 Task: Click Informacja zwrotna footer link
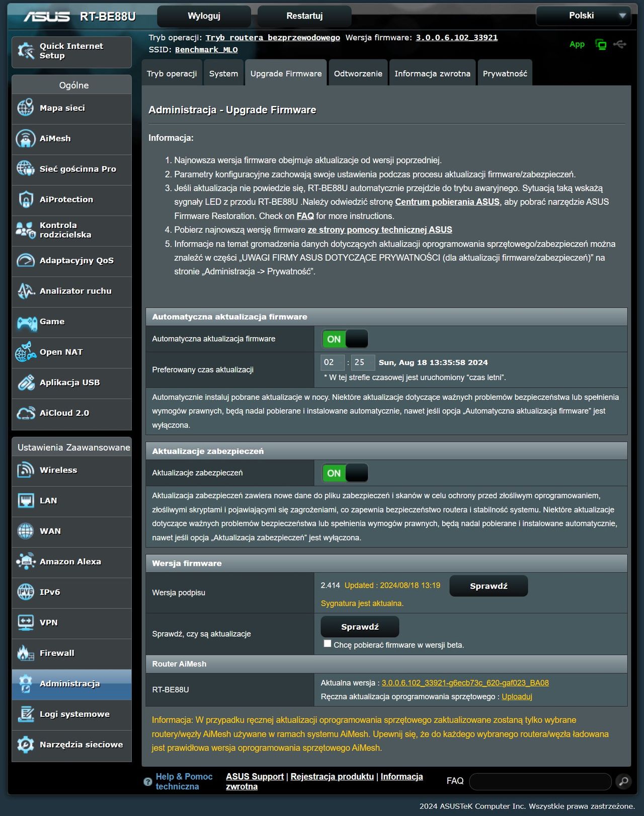(324, 782)
